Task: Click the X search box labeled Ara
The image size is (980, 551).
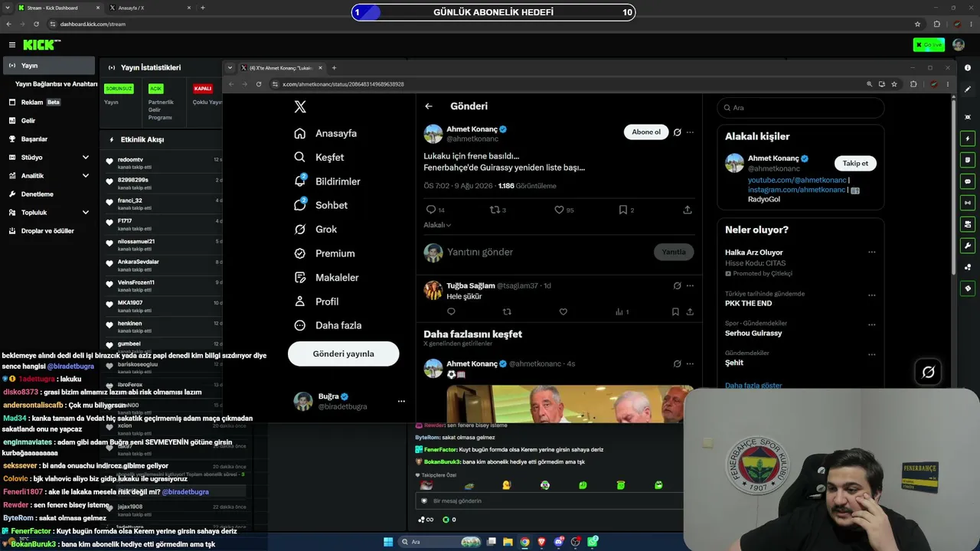Action: 801,108
